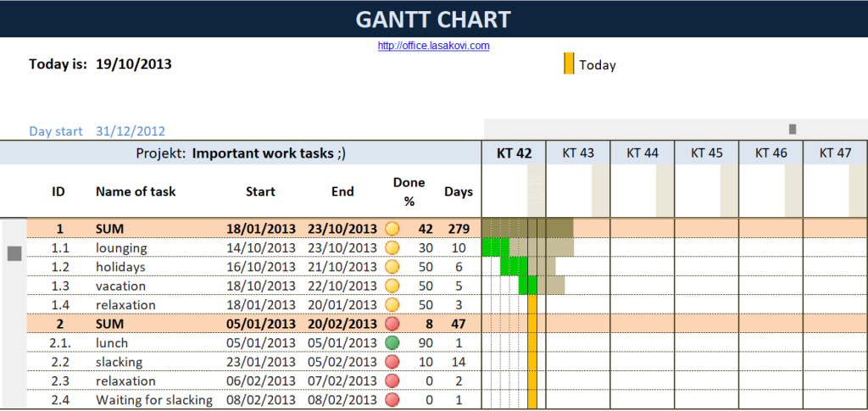Click yellow status icon for vacation task

coord(392,286)
